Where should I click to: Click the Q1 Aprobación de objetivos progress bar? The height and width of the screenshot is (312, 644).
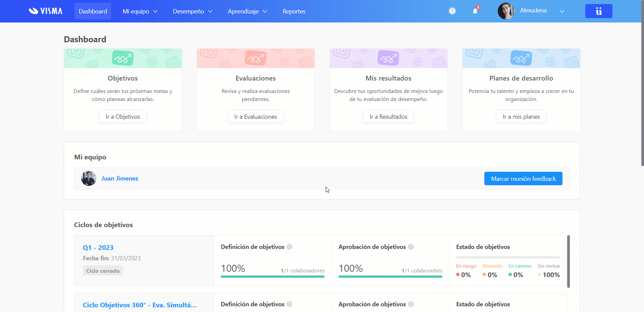(390, 277)
